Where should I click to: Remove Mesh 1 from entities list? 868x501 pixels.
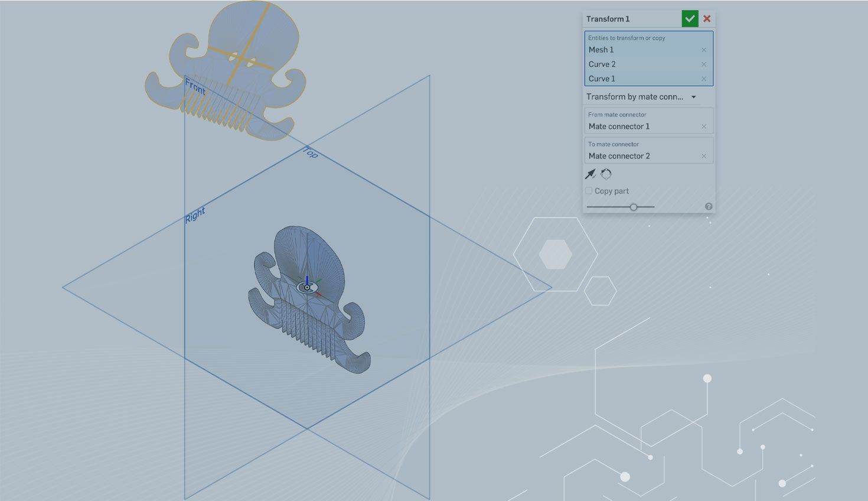pos(703,50)
